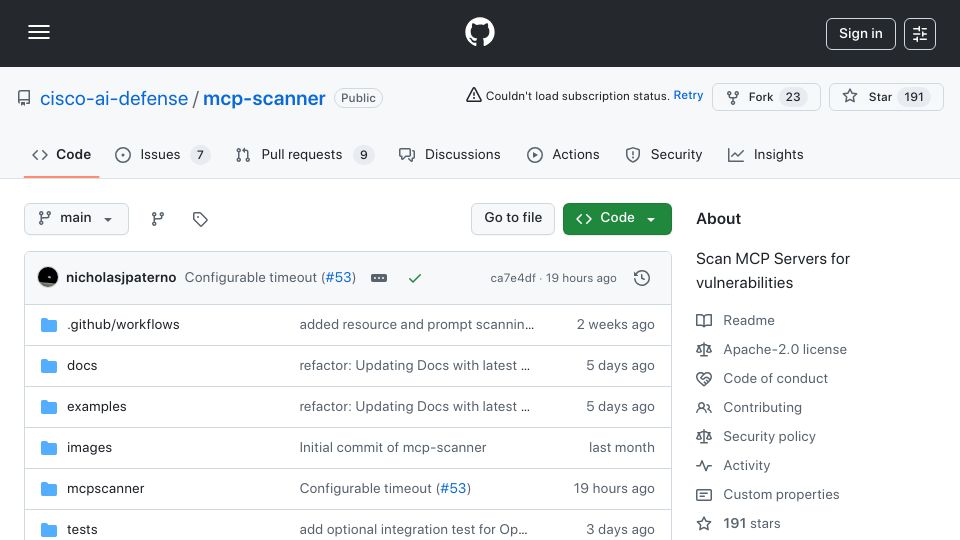Open the Actions tab
The height and width of the screenshot is (540, 960).
563,155
